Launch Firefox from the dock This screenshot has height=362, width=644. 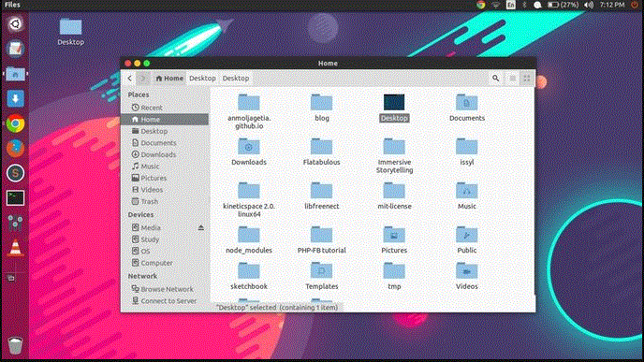point(15,148)
